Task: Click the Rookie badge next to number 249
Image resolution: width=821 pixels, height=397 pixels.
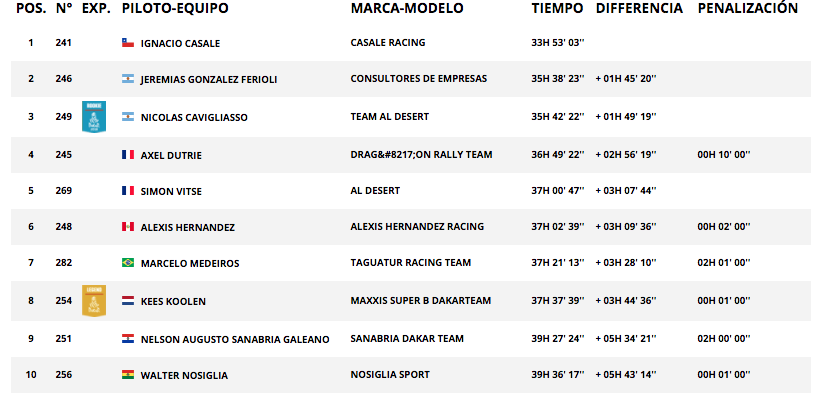Action: pyautogui.click(x=94, y=116)
